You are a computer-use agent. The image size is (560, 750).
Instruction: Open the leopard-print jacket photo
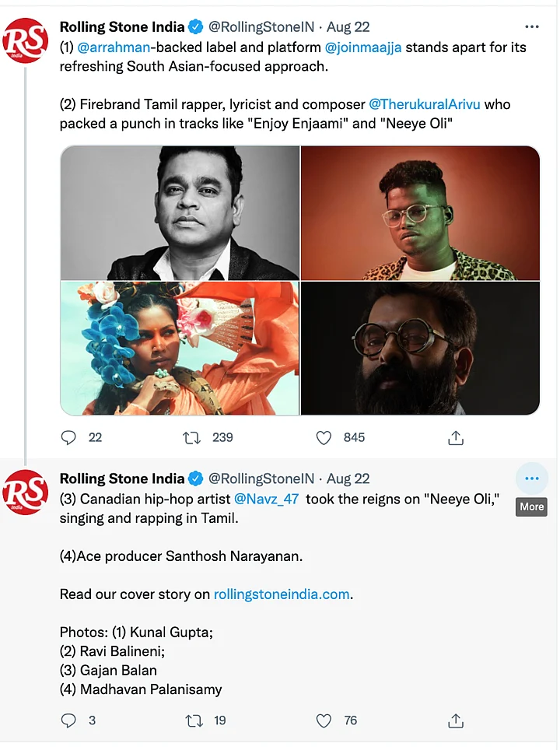click(x=420, y=212)
